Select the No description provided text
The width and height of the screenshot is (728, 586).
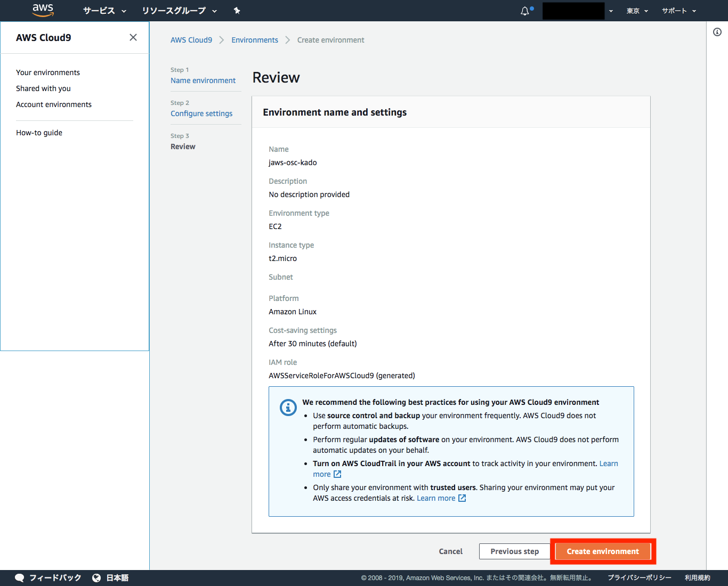tap(309, 194)
